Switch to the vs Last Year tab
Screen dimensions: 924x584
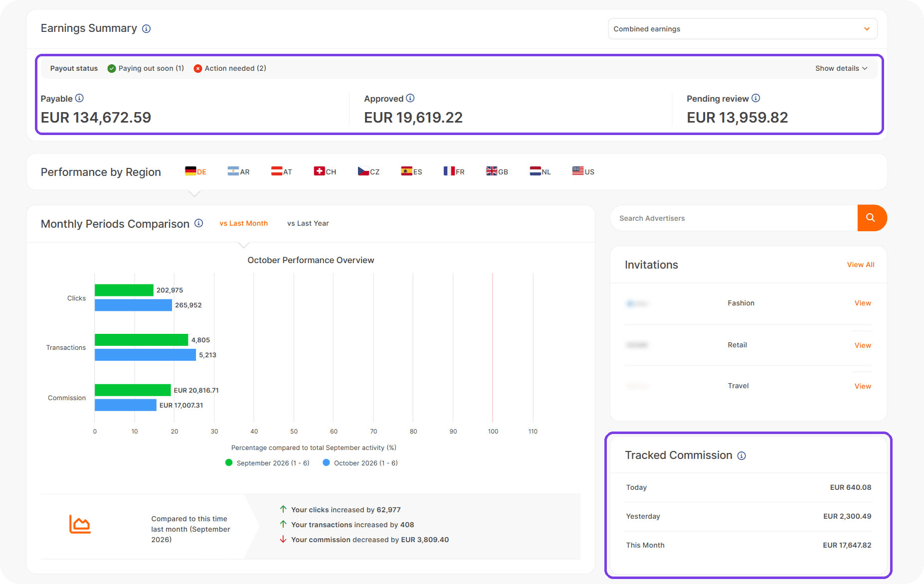coord(308,223)
